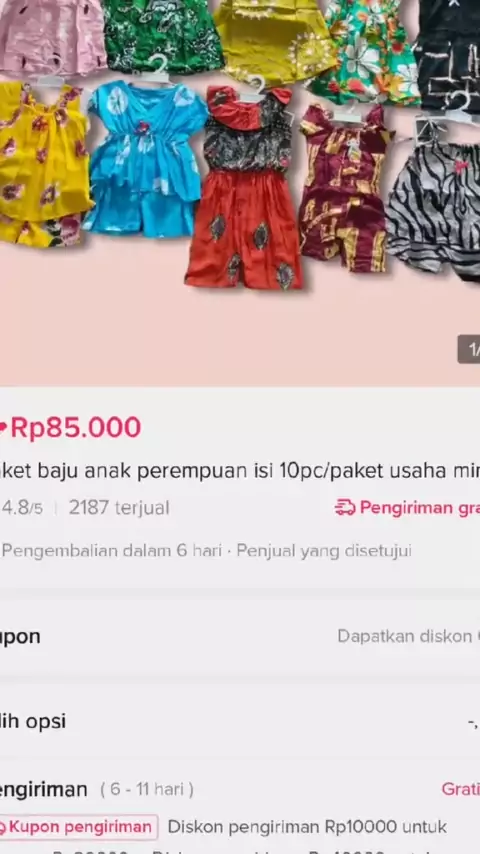Expand the Kupon row
This screenshot has width=480, height=854.
pos(240,636)
